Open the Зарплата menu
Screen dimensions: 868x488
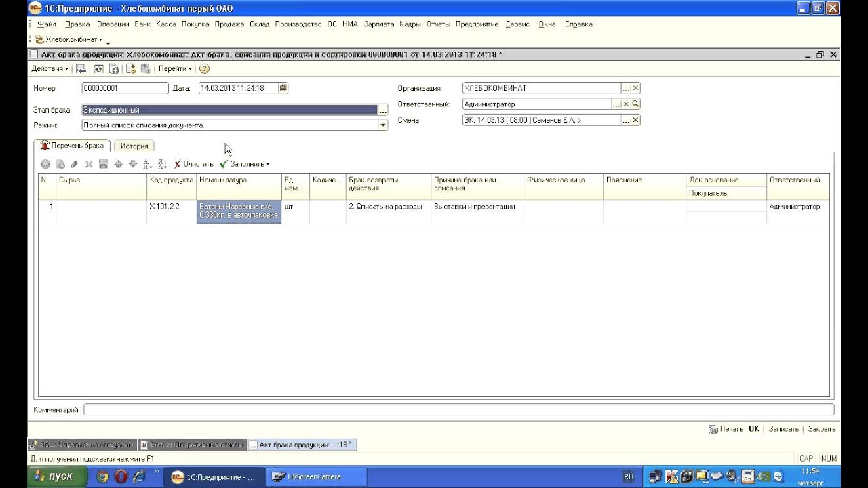pyautogui.click(x=378, y=24)
